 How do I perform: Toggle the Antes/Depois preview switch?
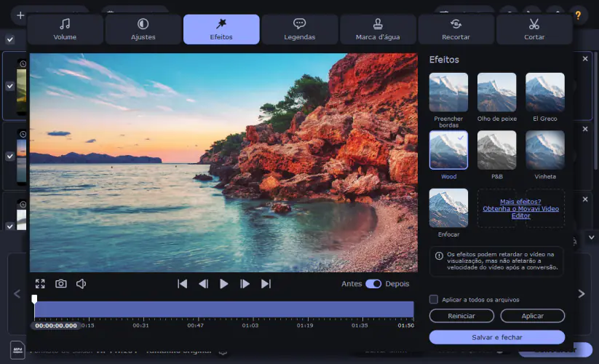373,284
